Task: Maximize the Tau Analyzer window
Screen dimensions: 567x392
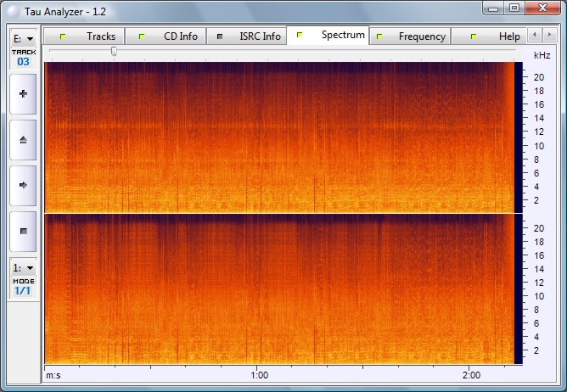Action: (514, 8)
